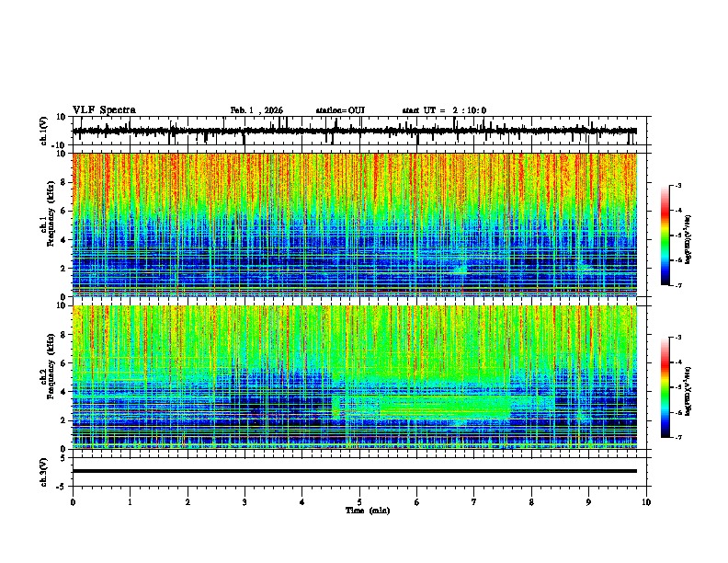Click the ch.1 voltage waveform trace
Screen dimensions: 728x563
click(354, 131)
